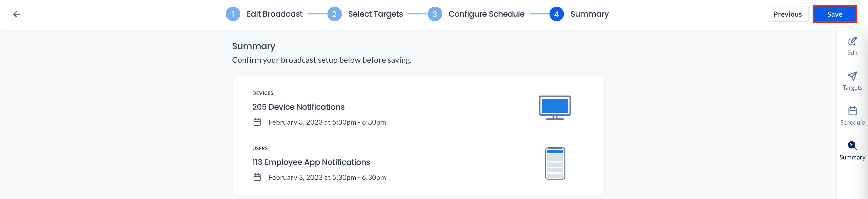Select step 4 Summary circle
This screenshot has height=199, width=868.
click(x=556, y=14)
